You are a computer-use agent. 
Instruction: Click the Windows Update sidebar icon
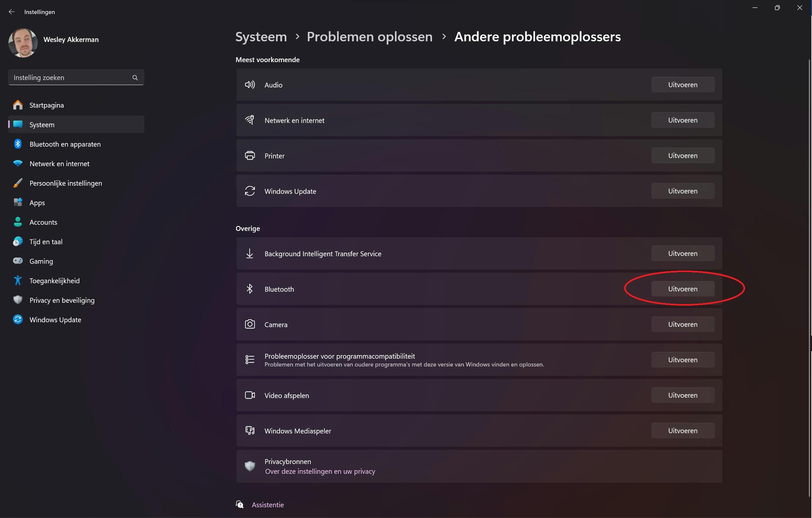18,319
